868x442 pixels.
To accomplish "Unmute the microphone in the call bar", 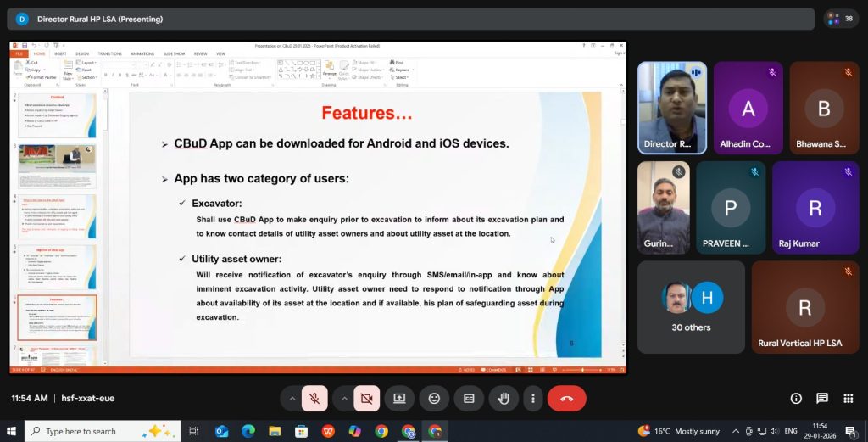I will pos(314,398).
